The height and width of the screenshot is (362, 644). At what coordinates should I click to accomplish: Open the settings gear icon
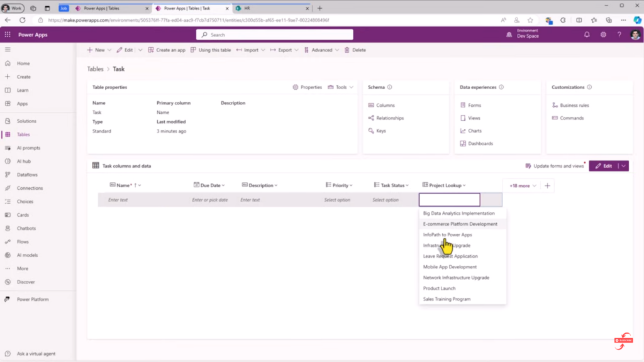point(603,35)
